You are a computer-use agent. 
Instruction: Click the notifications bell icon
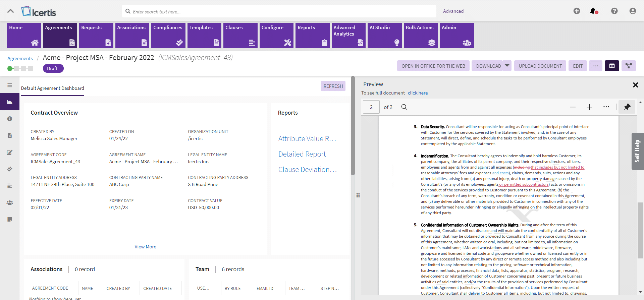pyautogui.click(x=594, y=11)
